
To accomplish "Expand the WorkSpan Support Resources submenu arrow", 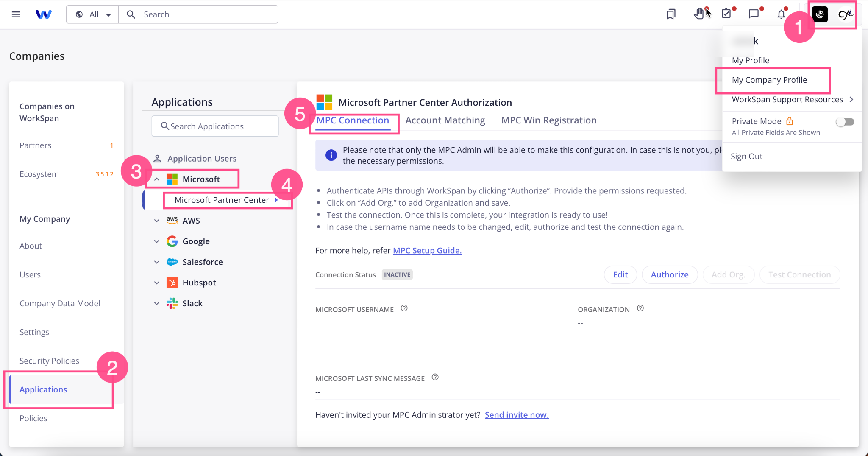I will tap(851, 99).
